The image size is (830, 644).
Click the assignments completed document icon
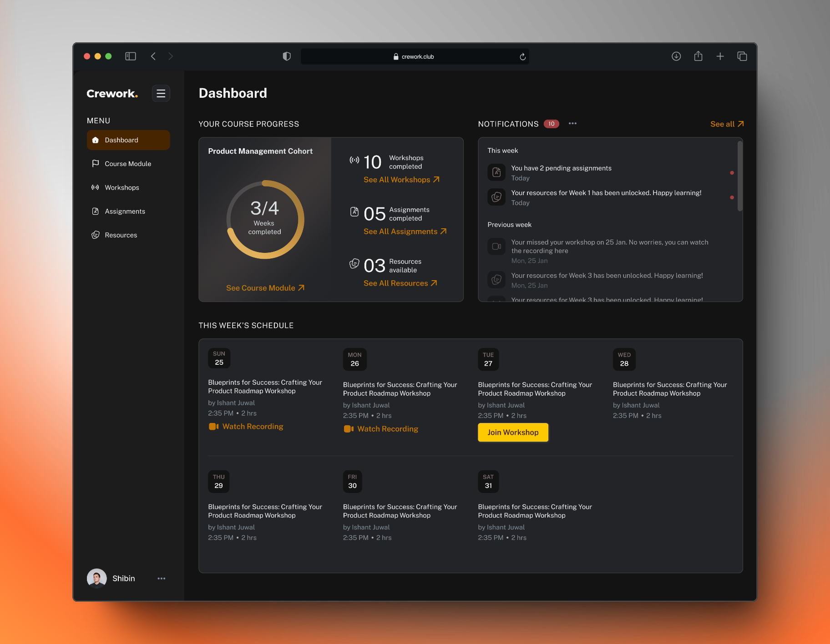(x=354, y=212)
